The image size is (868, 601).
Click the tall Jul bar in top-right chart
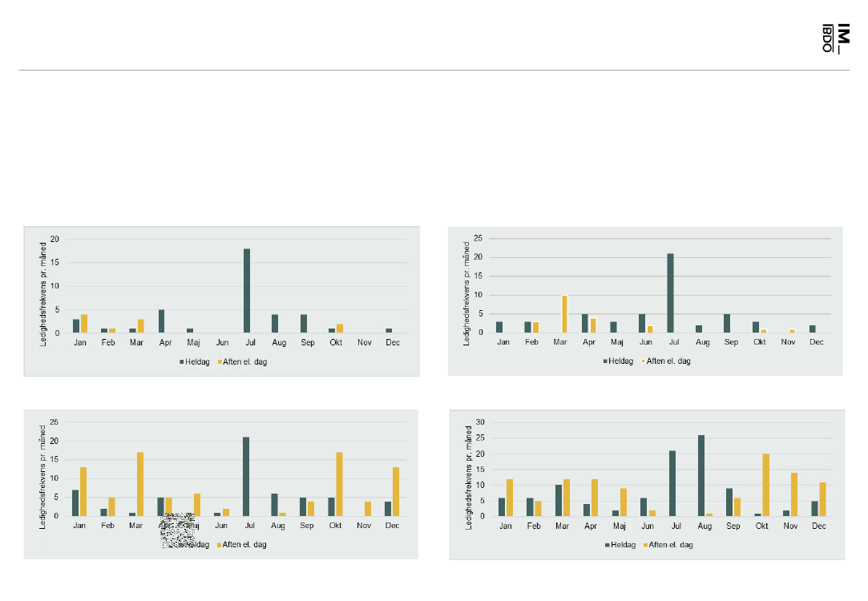[x=670, y=293]
